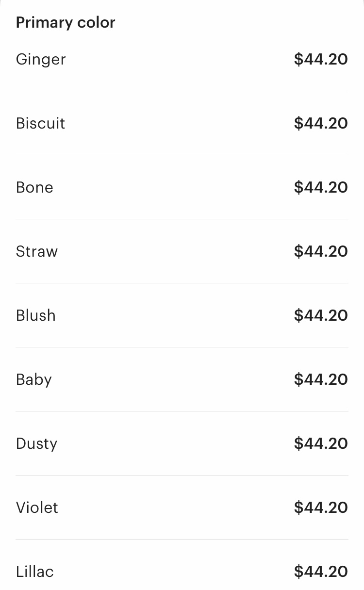Viewport: 364px width, 590px height.
Task: Choose Biscuit as primary color
Action: 182,123
